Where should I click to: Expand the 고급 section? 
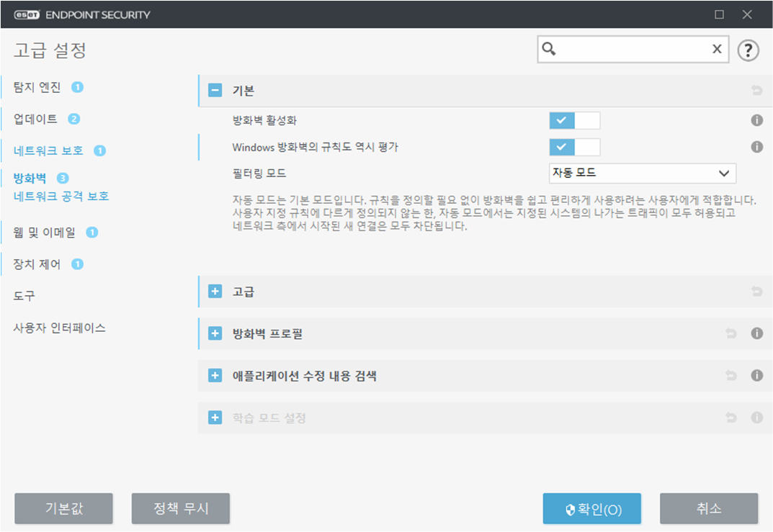tap(215, 292)
